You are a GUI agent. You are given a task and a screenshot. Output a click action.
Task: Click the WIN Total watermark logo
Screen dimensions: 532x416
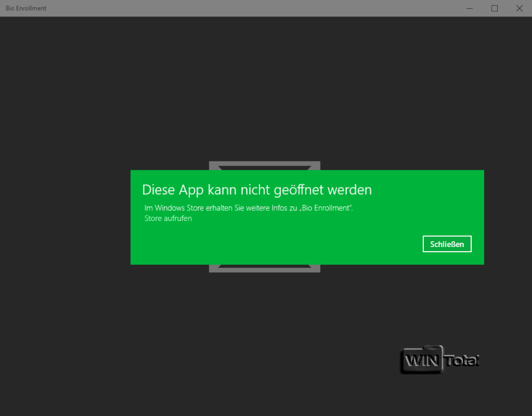click(440, 360)
